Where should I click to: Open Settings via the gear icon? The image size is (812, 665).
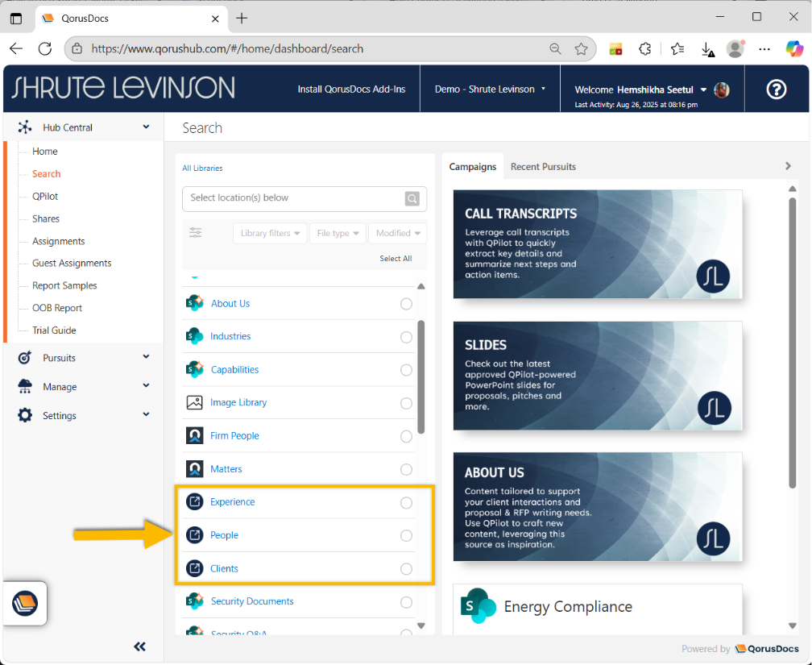pos(24,415)
